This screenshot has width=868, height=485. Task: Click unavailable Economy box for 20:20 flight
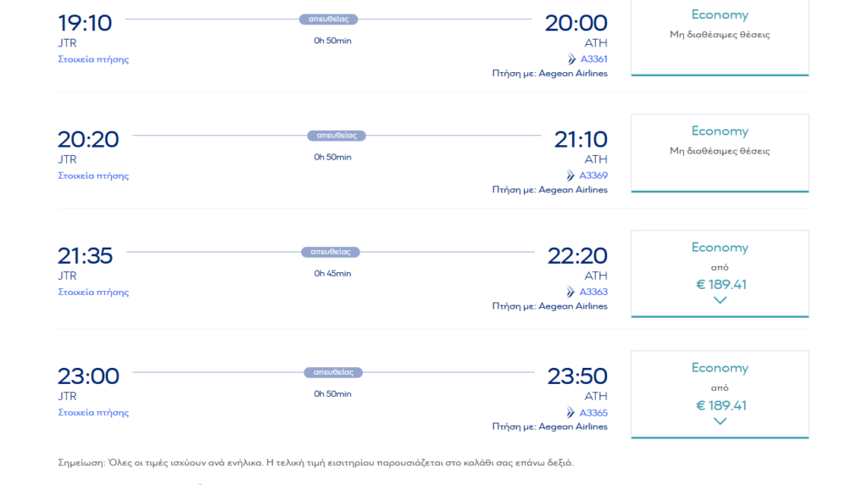point(720,152)
